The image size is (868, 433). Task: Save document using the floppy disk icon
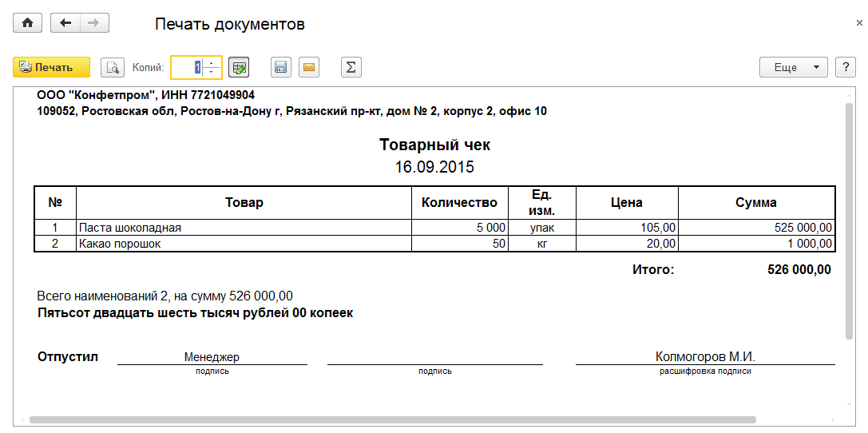(x=280, y=68)
